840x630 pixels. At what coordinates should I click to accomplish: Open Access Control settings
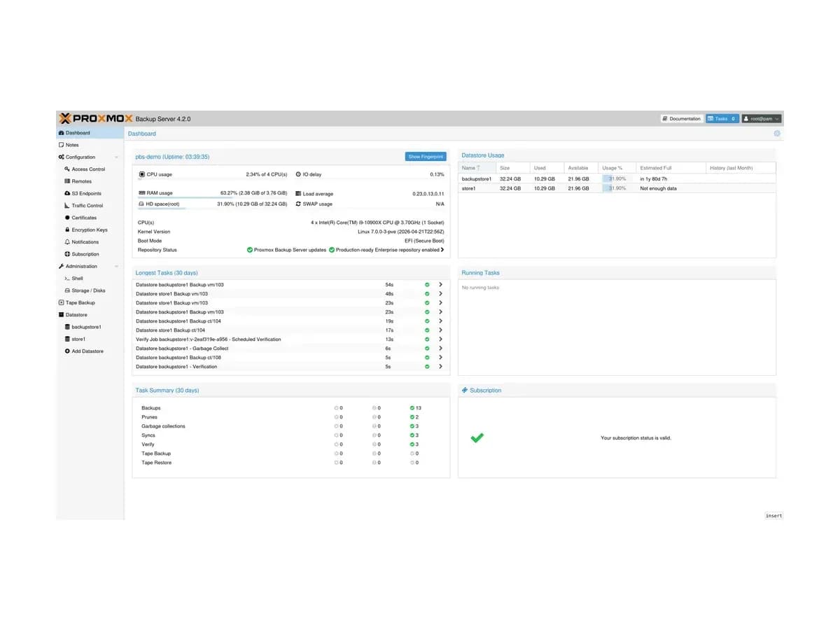(88, 169)
